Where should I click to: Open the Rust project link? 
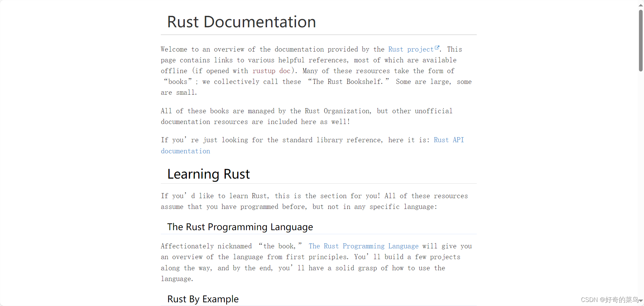(x=411, y=49)
